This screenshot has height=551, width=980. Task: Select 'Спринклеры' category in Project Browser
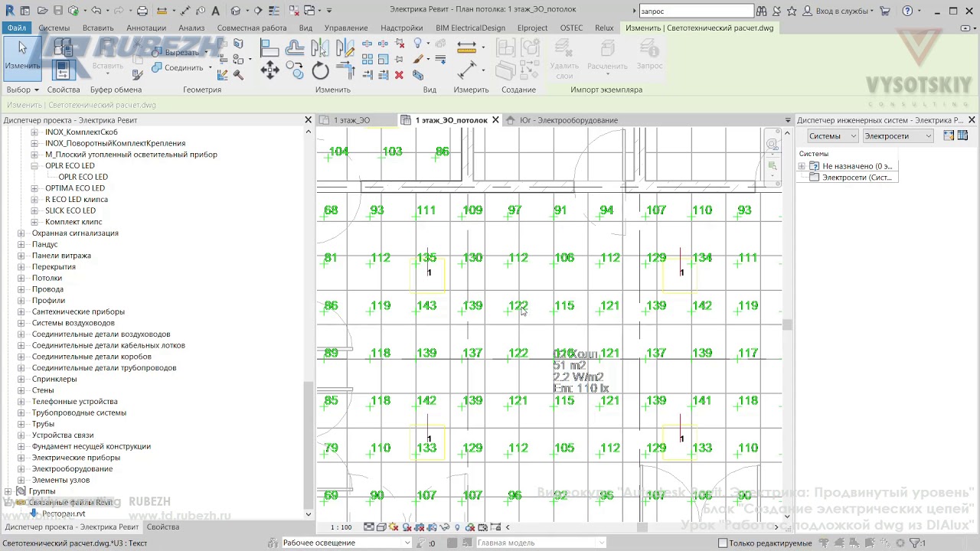[x=54, y=379]
